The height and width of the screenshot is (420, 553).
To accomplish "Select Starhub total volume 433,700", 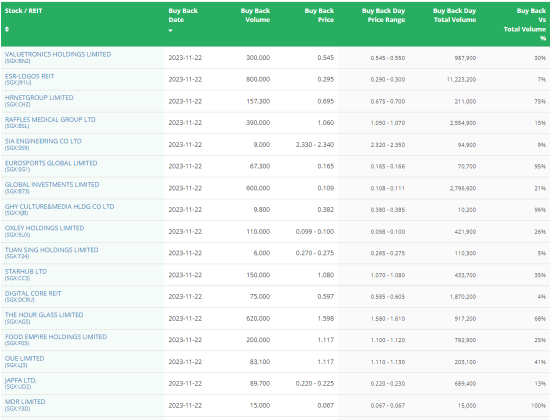I will pos(465,275).
